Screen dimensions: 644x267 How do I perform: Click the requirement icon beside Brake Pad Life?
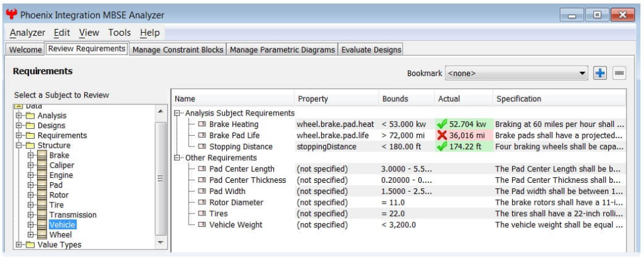coord(202,135)
